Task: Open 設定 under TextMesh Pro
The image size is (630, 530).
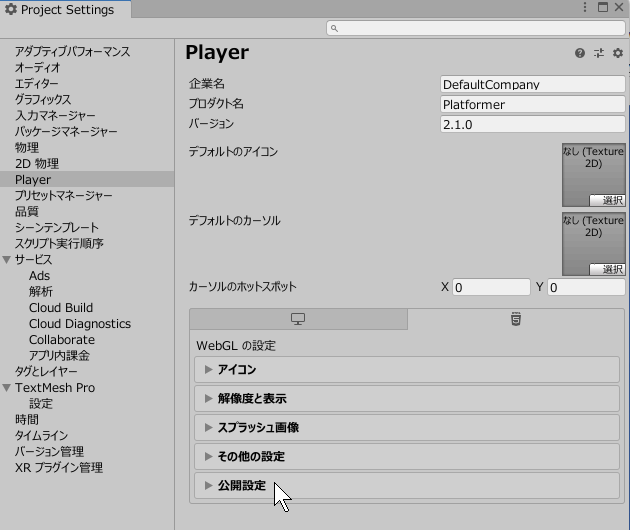Action: (x=41, y=404)
